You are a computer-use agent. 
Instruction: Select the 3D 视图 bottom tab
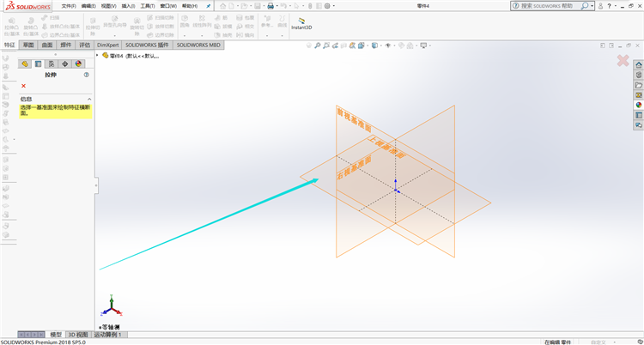[x=77, y=335]
